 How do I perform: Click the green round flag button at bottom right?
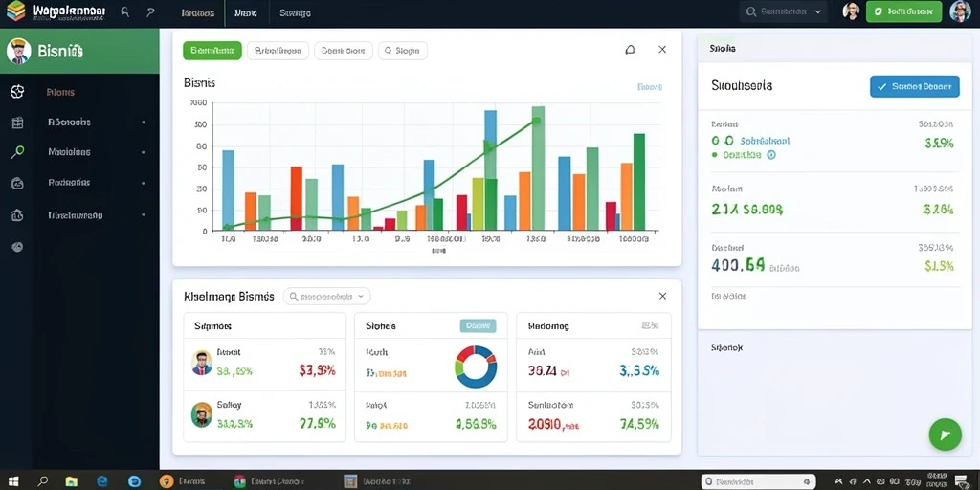click(x=945, y=434)
